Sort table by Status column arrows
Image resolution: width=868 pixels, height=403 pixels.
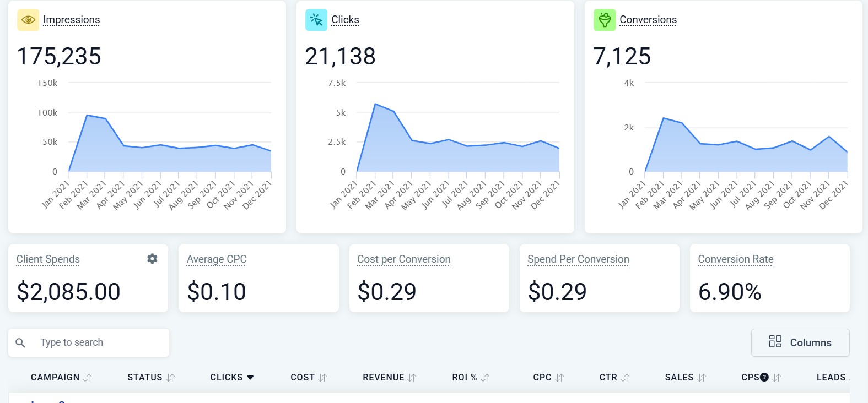point(170,378)
